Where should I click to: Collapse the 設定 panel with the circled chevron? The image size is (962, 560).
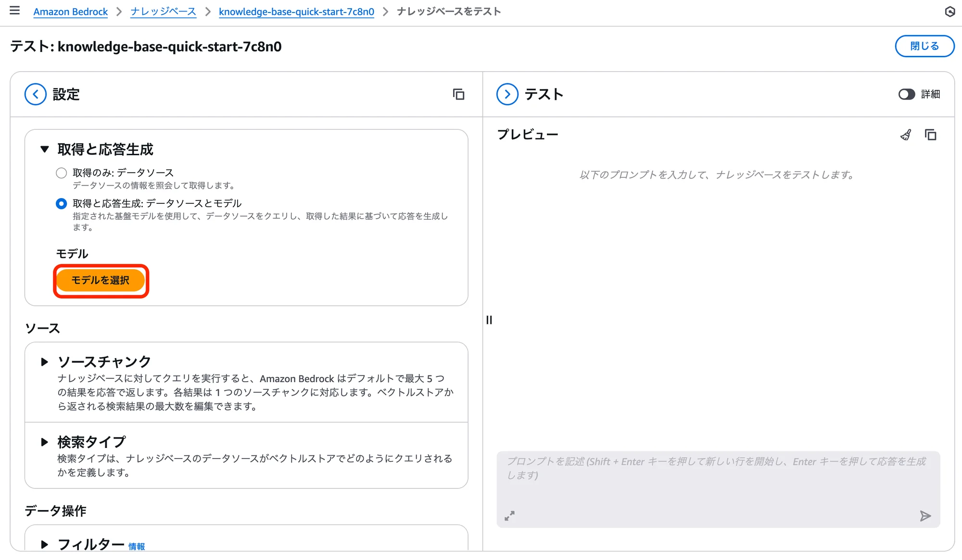pos(35,94)
